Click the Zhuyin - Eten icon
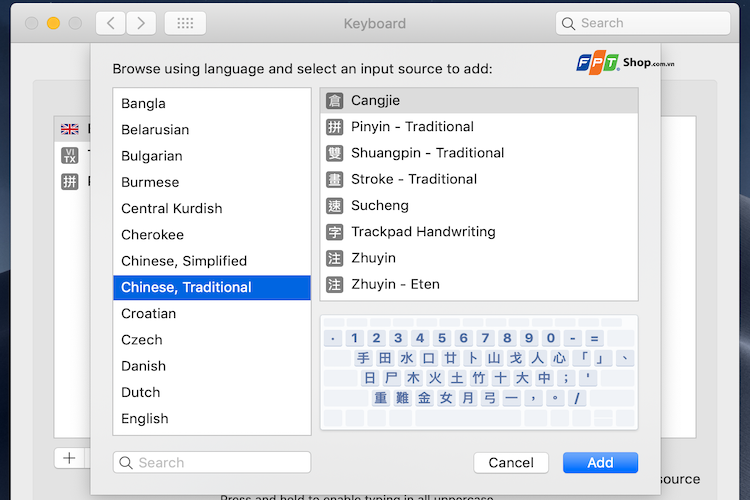 click(x=334, y=284)
